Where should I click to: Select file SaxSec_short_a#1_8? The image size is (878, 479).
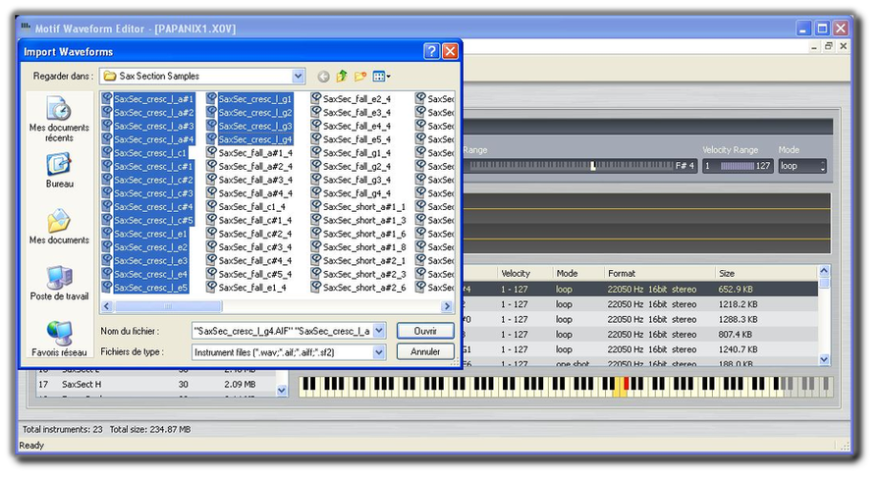pos(364,247)
